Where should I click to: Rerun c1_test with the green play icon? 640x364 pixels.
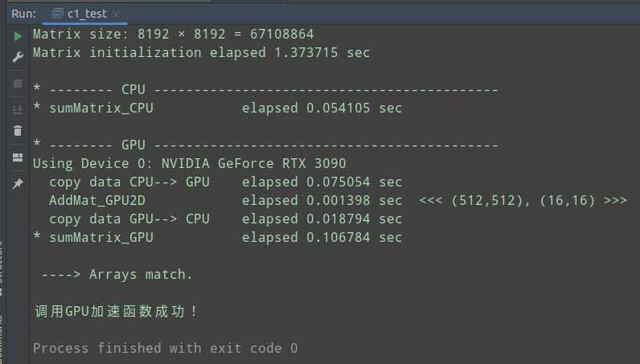(18, 36)
